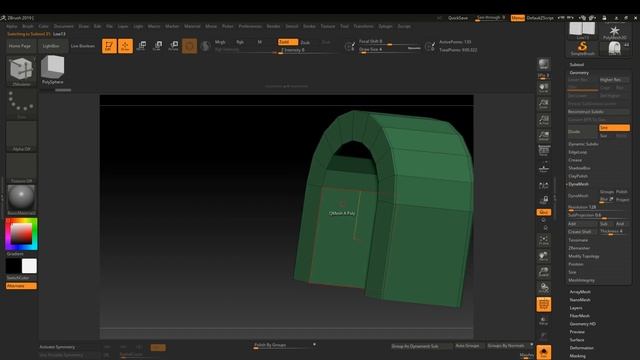The height and width of the screenshot is (360, 640).
Task: Open the Home Page button
Action: click(x=20, y=46)
